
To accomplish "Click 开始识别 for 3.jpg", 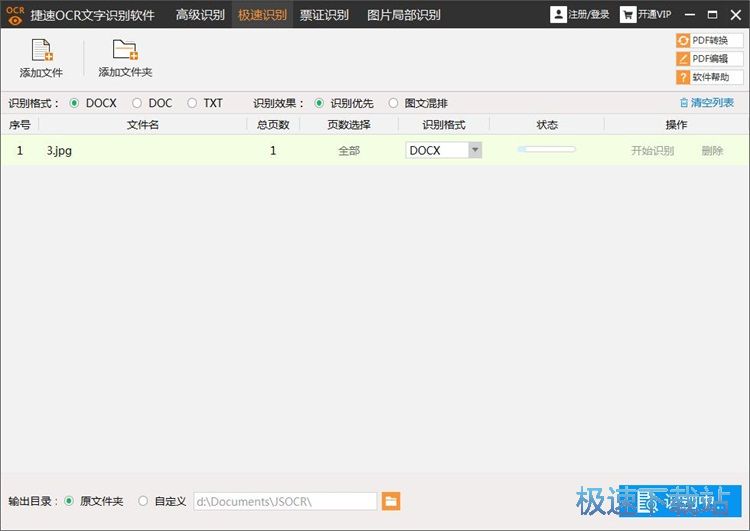I will [652, 151].
